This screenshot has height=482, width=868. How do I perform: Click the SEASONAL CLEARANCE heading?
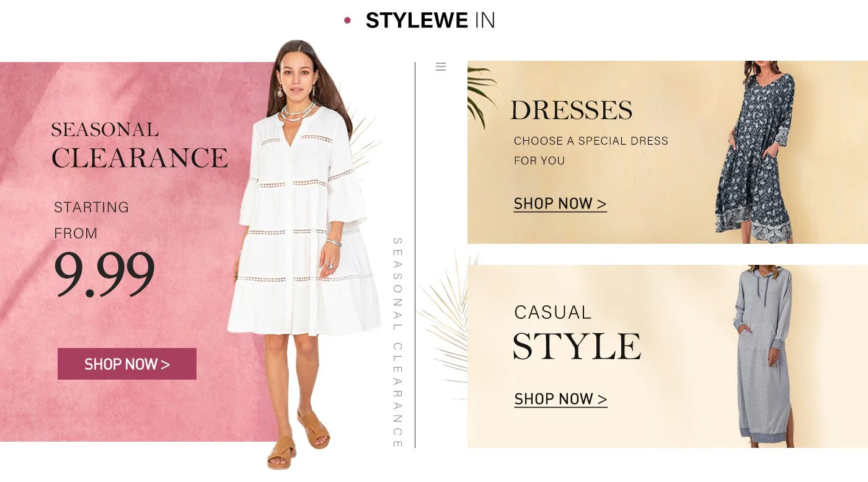point(139,146)
